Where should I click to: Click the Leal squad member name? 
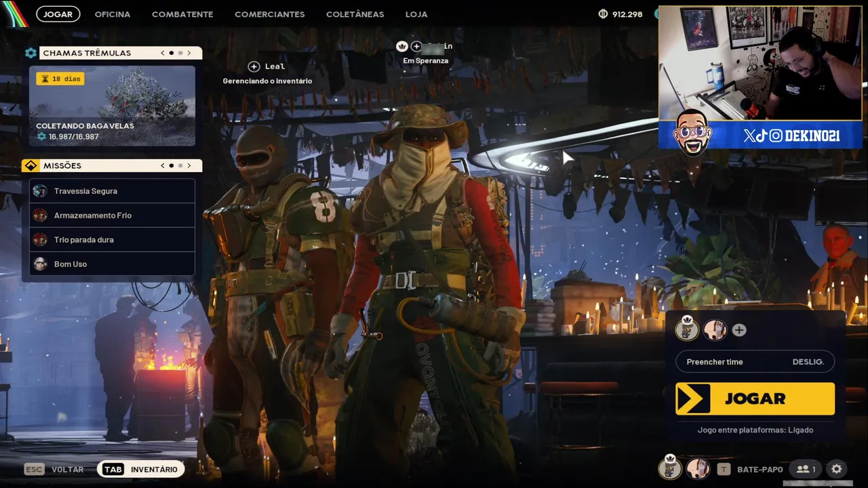point(275,66)
